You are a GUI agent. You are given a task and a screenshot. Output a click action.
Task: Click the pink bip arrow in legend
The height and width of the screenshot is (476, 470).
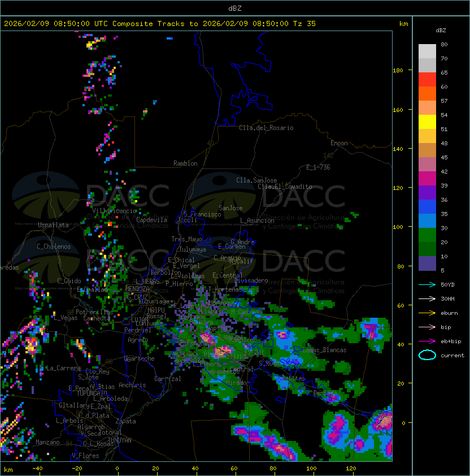point(427,327)
